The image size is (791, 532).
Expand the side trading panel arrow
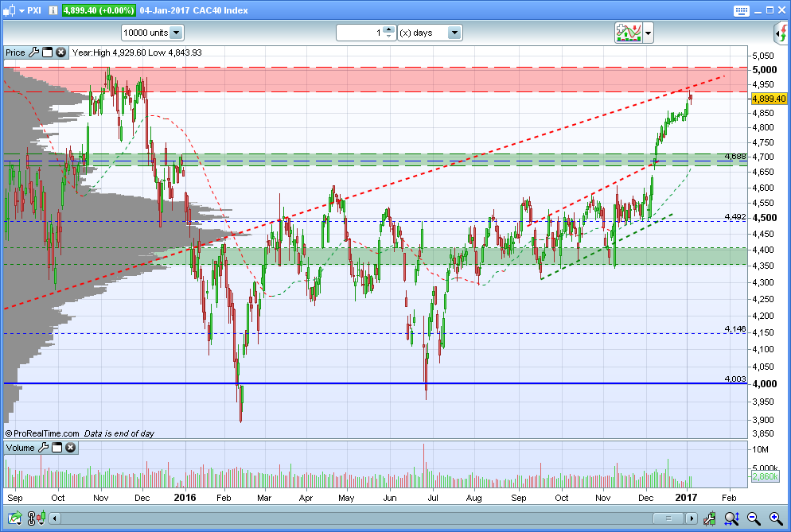click(781, 33)
